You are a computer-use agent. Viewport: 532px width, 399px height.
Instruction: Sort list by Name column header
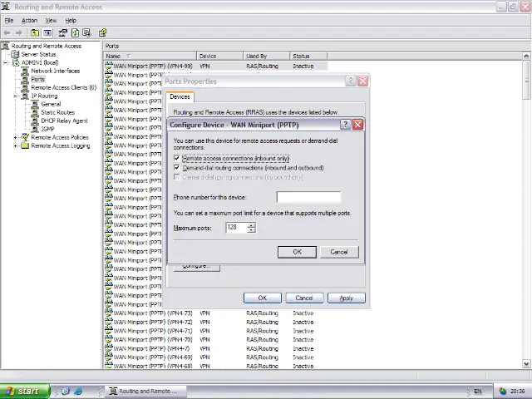tap(150, 56)
